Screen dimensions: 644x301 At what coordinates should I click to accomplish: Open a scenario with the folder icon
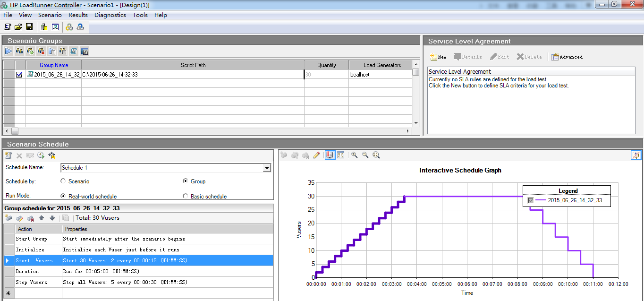[x=18, y=27]
